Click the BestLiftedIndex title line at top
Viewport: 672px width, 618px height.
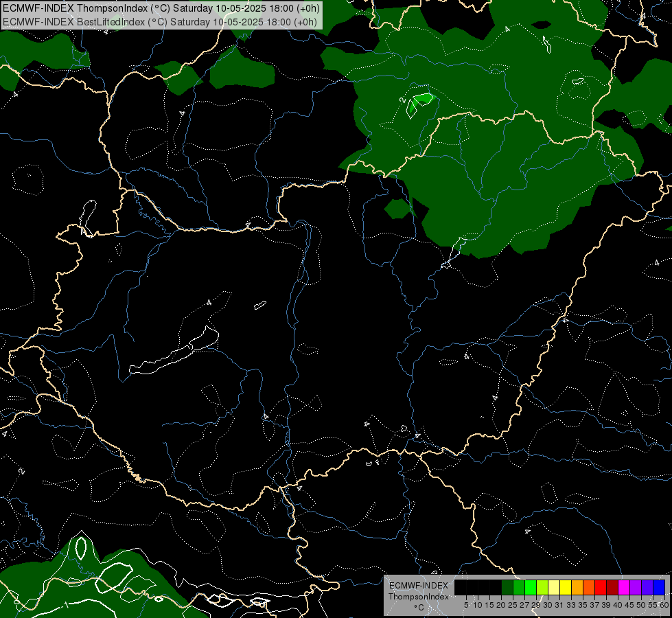coord(160,21)
